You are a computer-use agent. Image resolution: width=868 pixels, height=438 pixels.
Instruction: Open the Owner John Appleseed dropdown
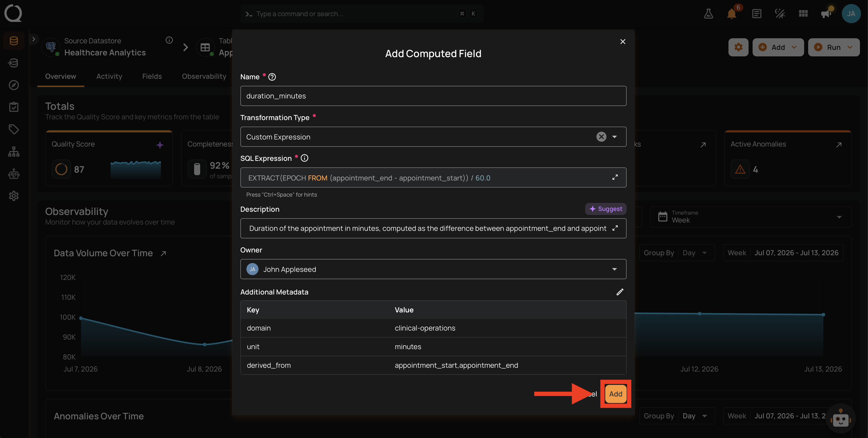433,269
